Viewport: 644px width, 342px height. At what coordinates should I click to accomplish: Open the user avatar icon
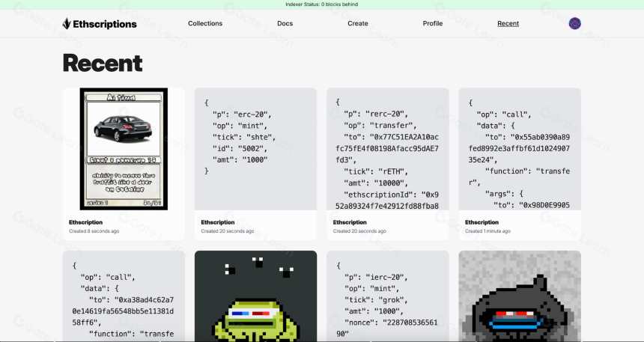tap(574, 23)
